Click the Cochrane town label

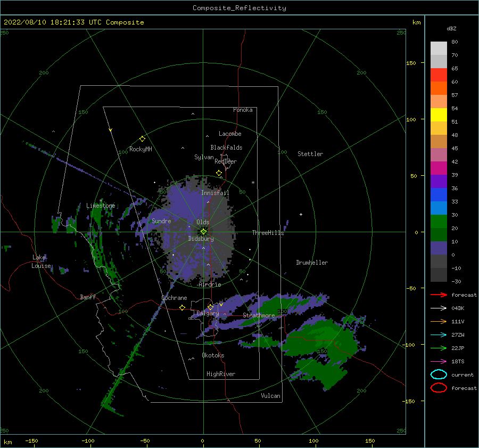174,298
